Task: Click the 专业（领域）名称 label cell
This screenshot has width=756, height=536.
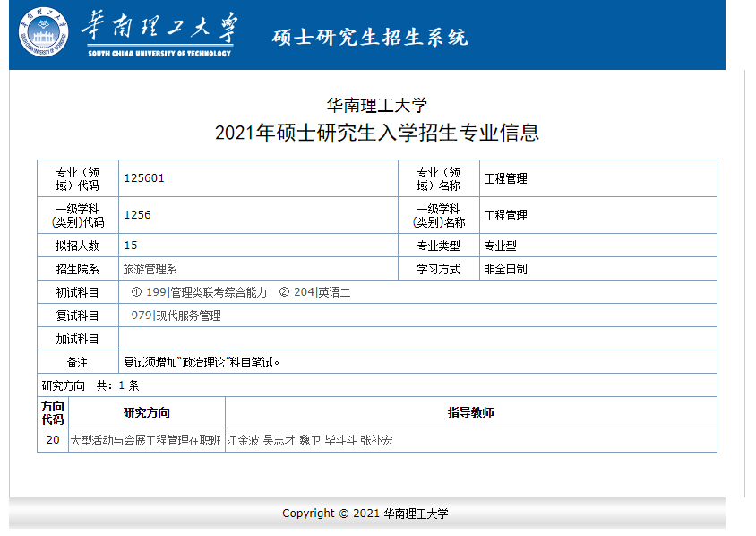Action: coord(439,178)
